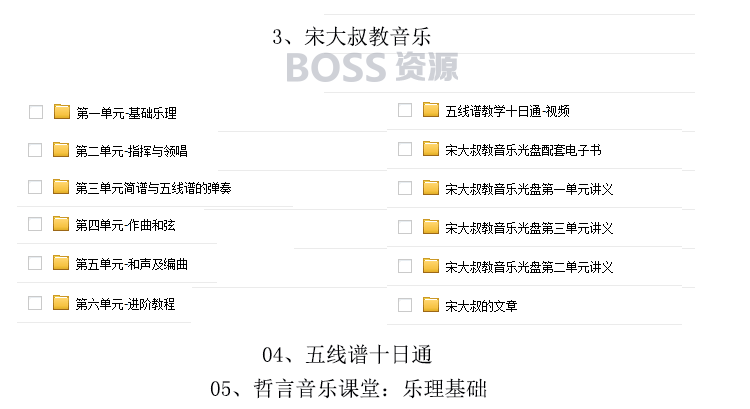Click folder icon beside 第四单元-作曲和弦

click(61, 224)
